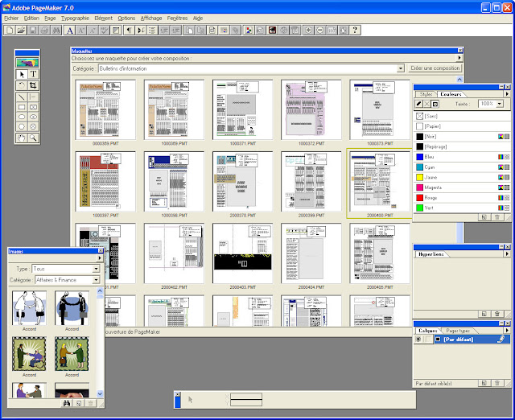Select the Crop tool in toolbox
515x420 pixels.
(33, 86)
